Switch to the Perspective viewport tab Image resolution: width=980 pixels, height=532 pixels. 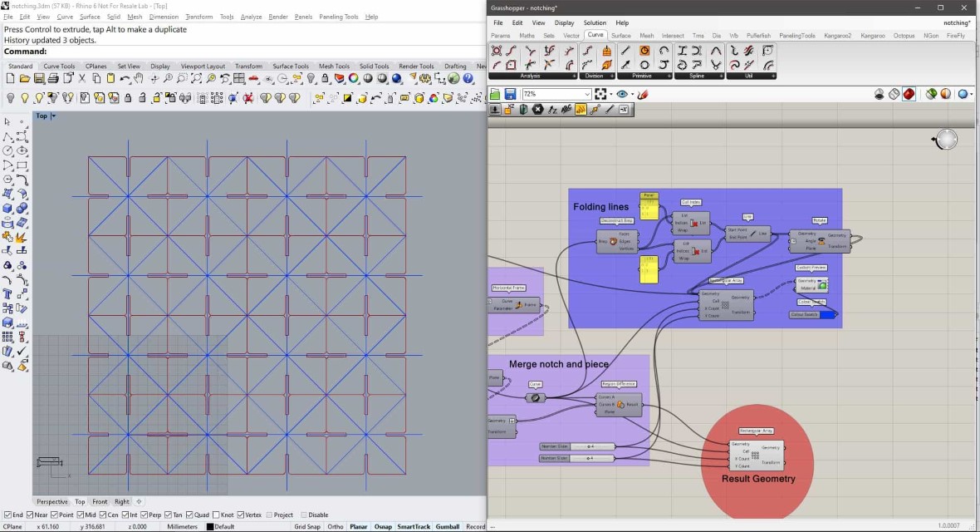(51, 501)
